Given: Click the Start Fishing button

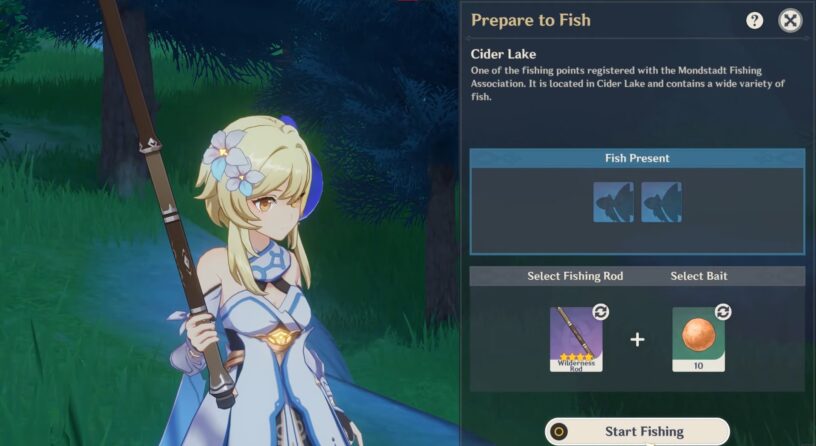Looking at the screenshot, I should 637,431.
